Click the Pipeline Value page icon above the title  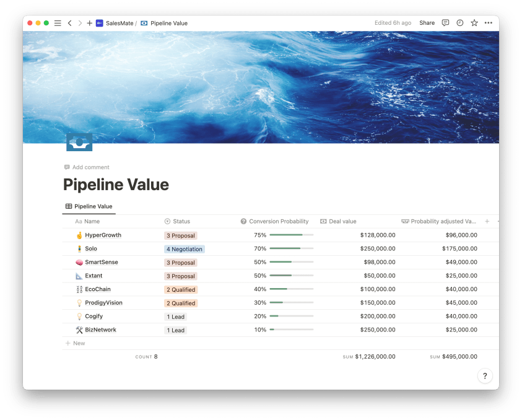coord(79,141)
